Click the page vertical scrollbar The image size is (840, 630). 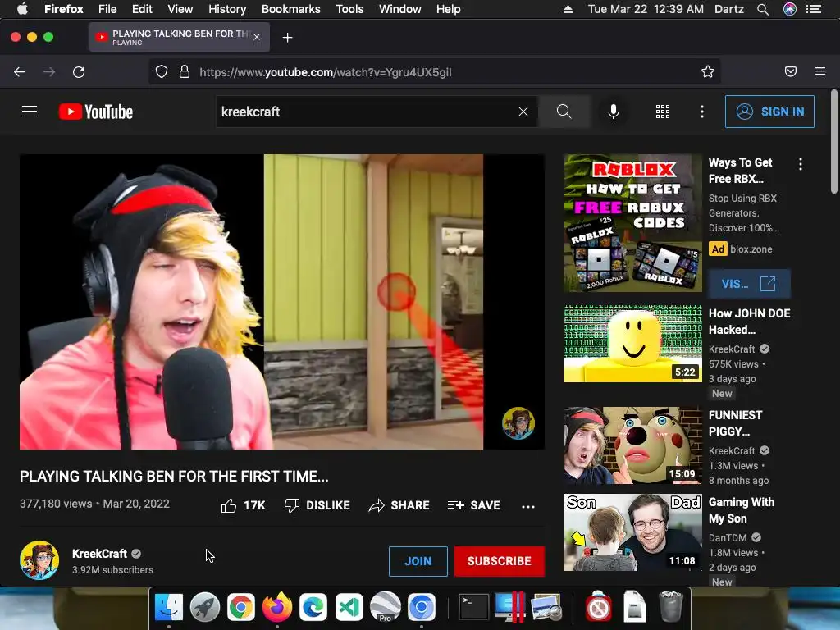[833, 141]
